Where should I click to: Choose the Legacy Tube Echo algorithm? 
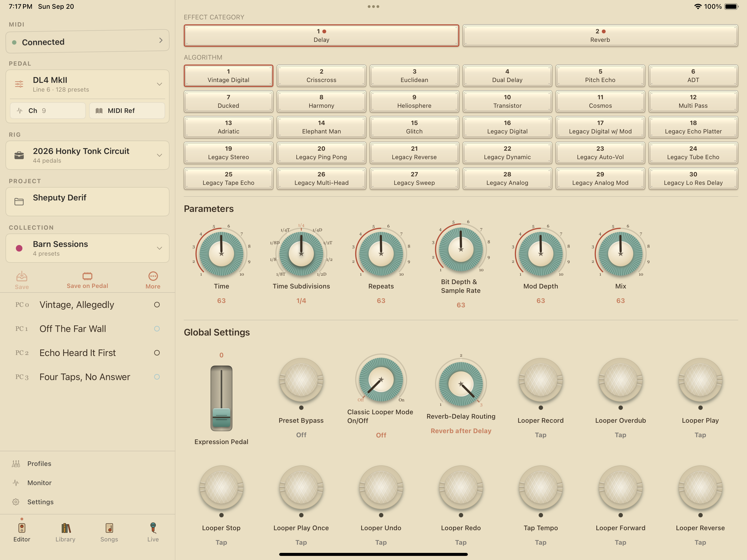pos(693,153)
